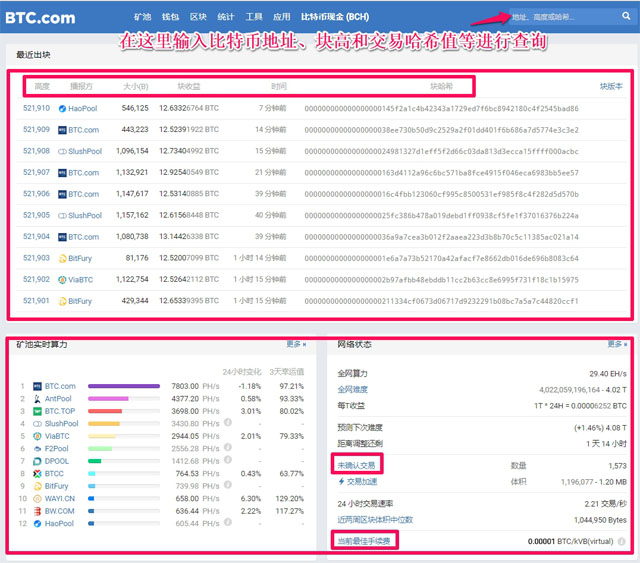Click BTC.com icon in hashrate ranking
The height and width of the screenshot is (563, 640).
pyautogui.click(x=37, y=386)
